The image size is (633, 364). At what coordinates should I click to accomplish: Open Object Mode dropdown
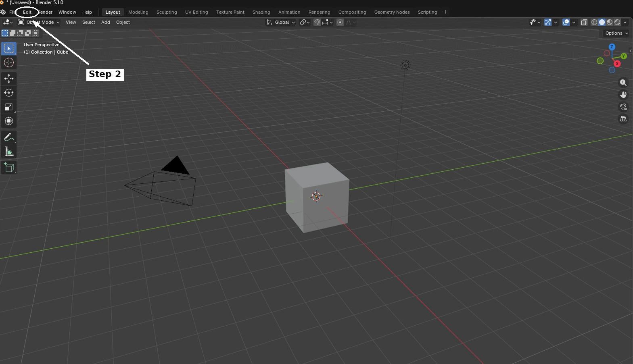coord(39,22)
